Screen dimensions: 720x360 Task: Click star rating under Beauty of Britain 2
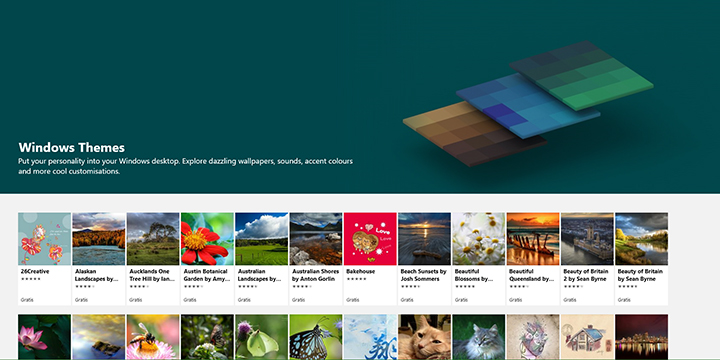pos(573,286)
